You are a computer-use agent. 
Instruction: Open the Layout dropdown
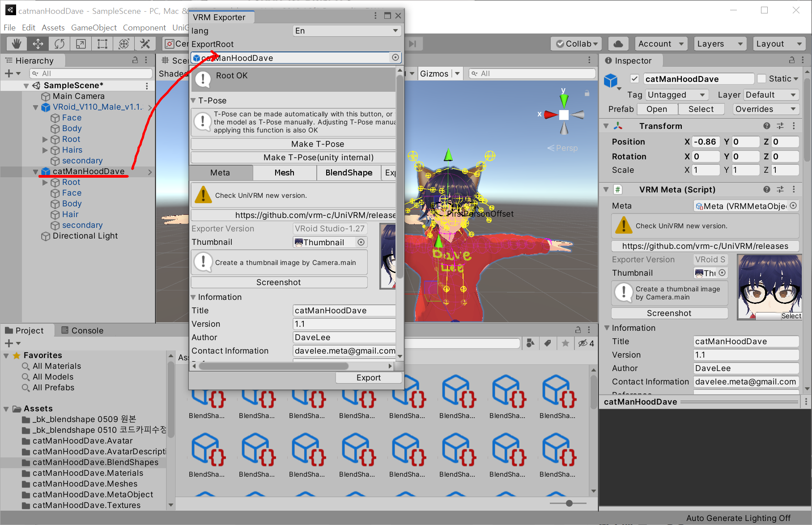pyautogui.click(x=779, y=43)
